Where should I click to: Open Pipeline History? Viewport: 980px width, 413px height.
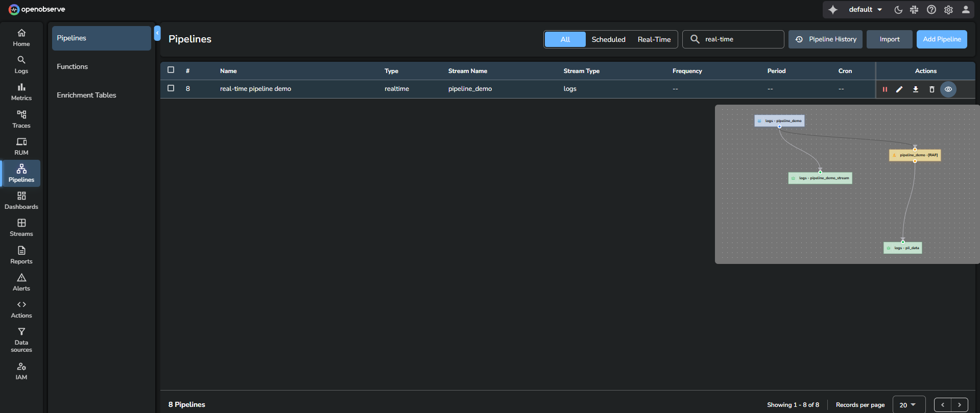click(x=826, y=39)
